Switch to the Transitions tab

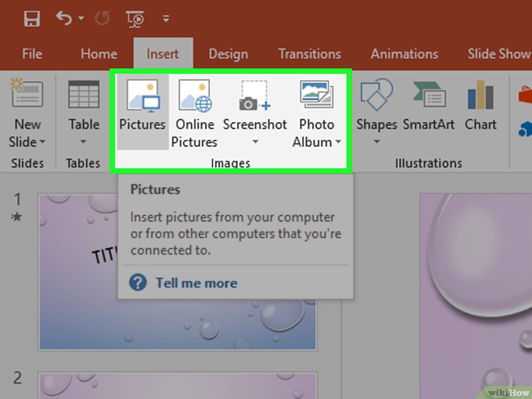tap(309, 54)
